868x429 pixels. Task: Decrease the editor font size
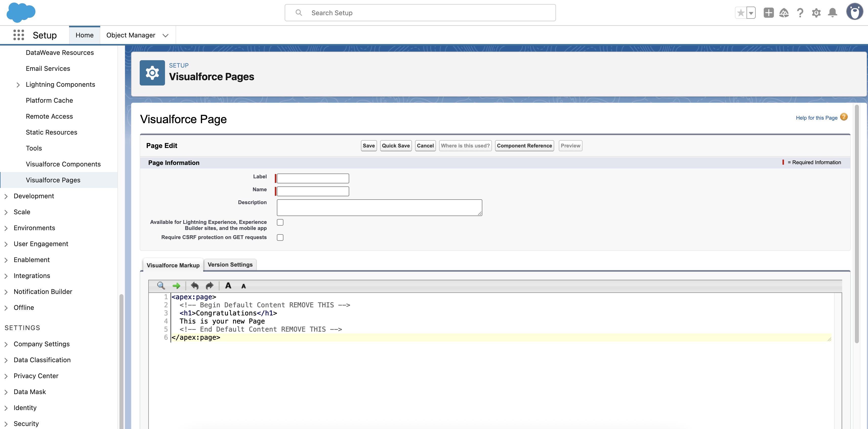(x=243, y=286)
